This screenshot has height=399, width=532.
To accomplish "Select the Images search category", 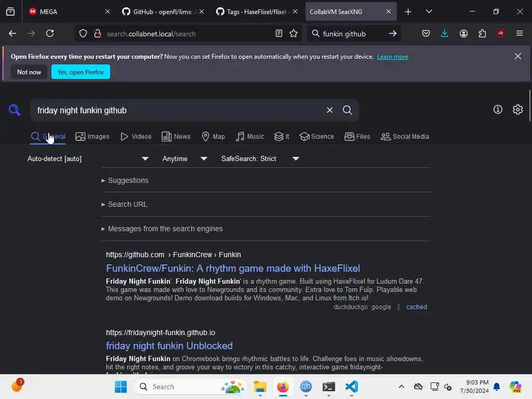I will [92, 137].
